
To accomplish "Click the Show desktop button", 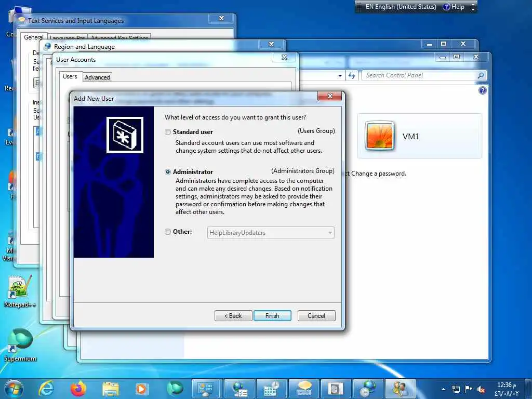I will [528, 389].
